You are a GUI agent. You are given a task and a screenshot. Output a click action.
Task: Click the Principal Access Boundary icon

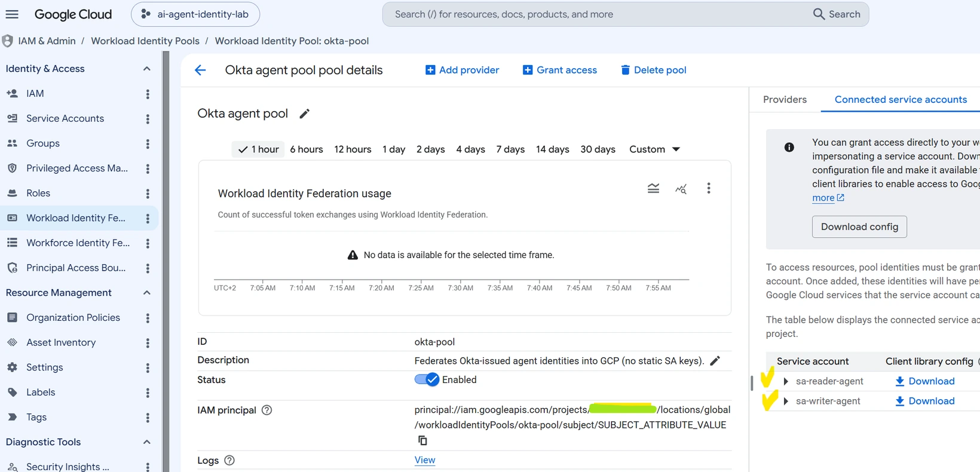coord(12,268)
